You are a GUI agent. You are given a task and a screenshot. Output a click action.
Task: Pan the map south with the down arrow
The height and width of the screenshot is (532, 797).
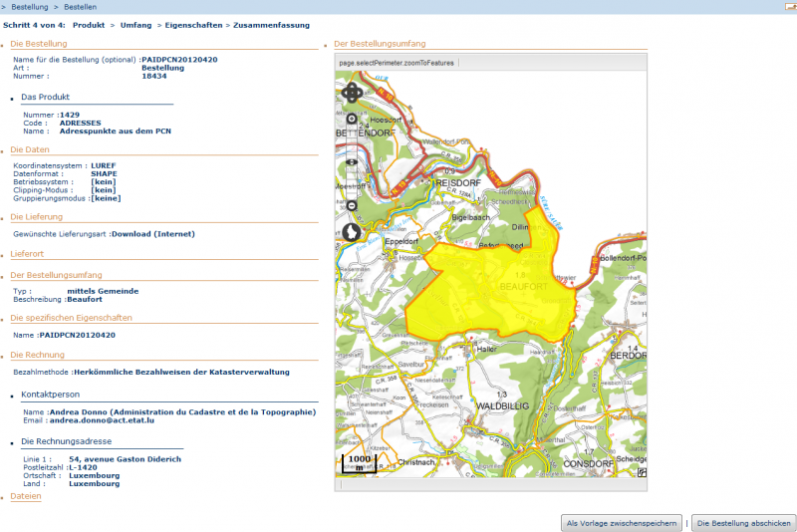(x=352, y=100)
